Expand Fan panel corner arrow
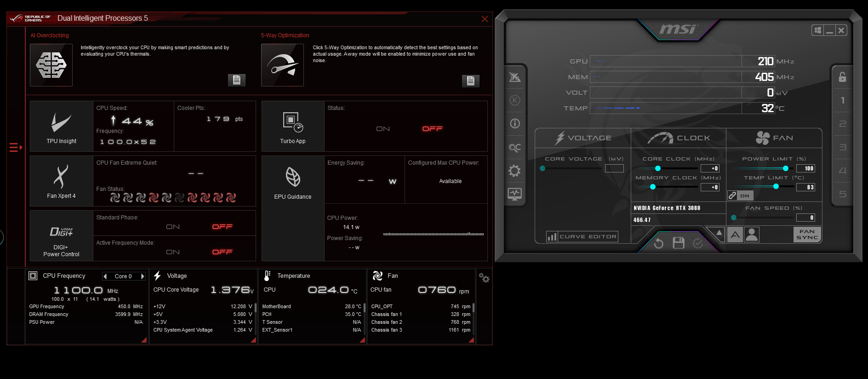The width and height of the screenshot is (868, 379). (x=471, y=340)
